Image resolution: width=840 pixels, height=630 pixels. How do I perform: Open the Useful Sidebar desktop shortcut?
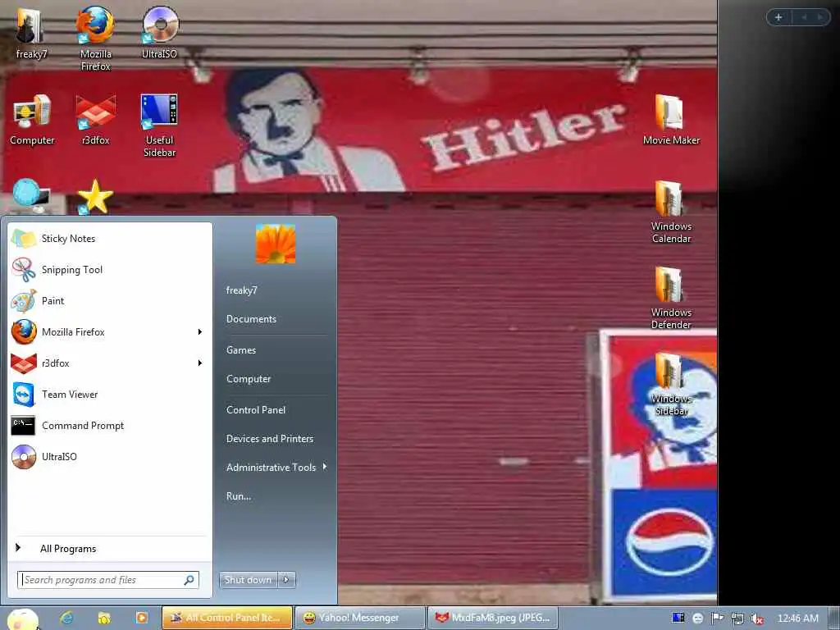159,125
